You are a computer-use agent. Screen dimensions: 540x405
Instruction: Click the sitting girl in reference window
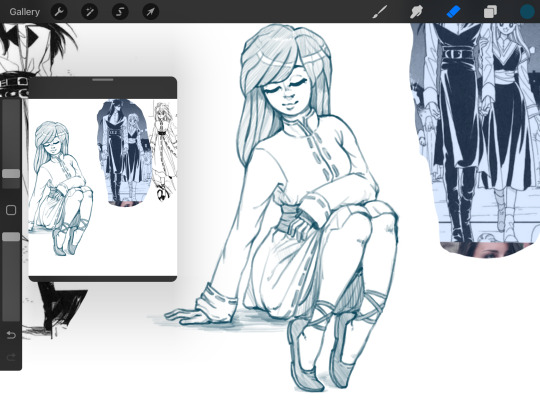click(61, 188)
